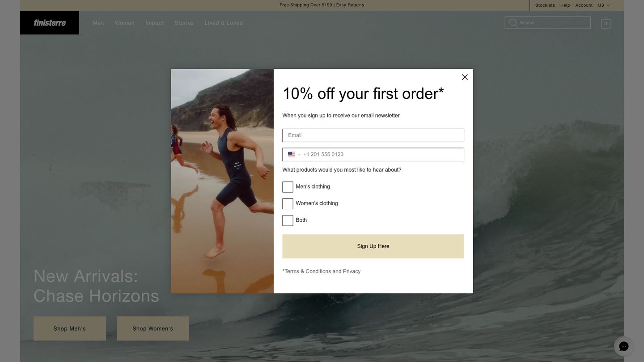Open the chat bubble widget
Image resolution: width=644 pixels, height=362 pixels.
(623, 346)
